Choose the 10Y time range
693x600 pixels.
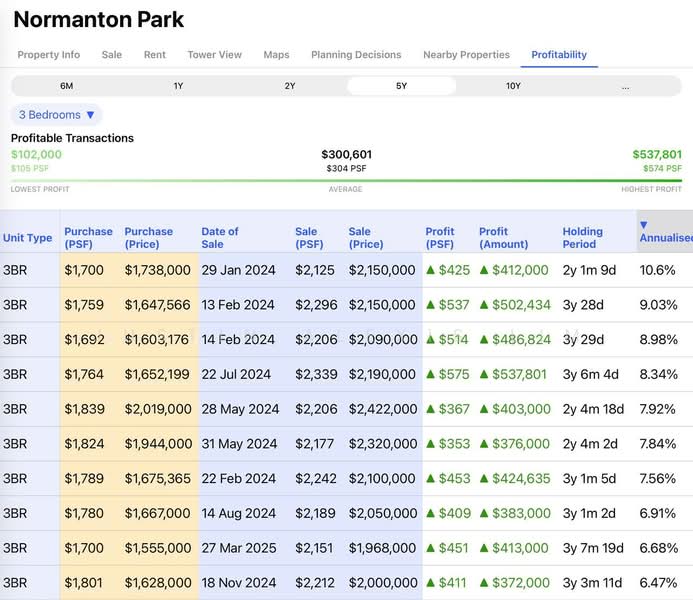(x=513, y=86)
